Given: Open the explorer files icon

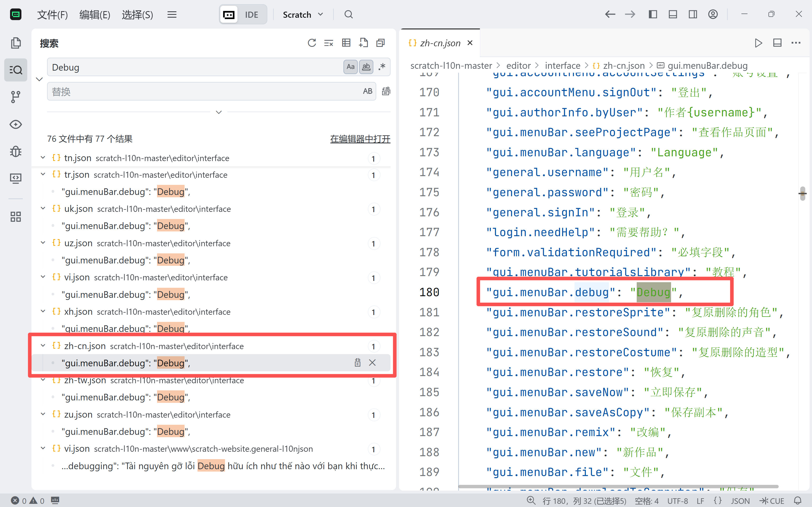Looking at the screenshot, I should click(15, 43).
